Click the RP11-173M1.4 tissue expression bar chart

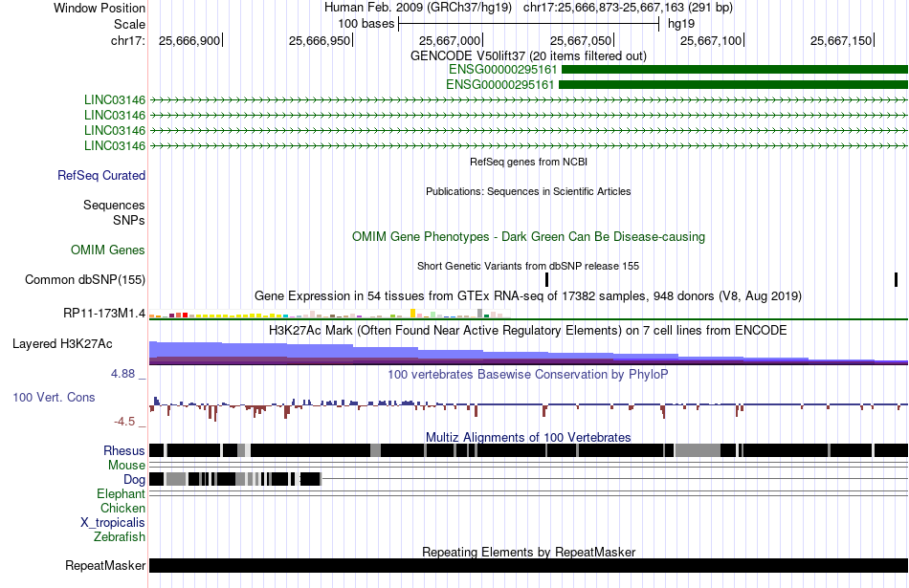pos(329,314)
